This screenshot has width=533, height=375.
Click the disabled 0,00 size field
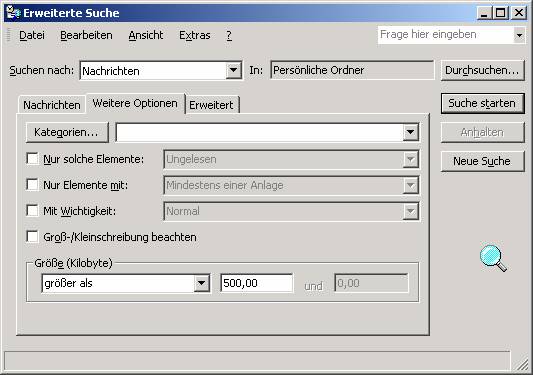click(x=371, y=283)
